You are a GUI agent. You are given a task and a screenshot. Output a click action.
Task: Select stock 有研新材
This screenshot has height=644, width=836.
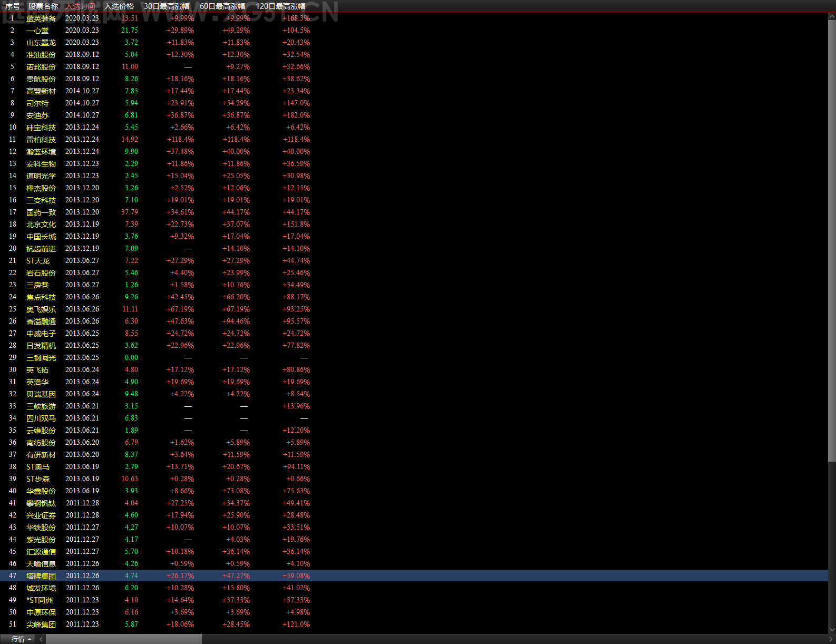pyautogui.click(x=41, y=455)
